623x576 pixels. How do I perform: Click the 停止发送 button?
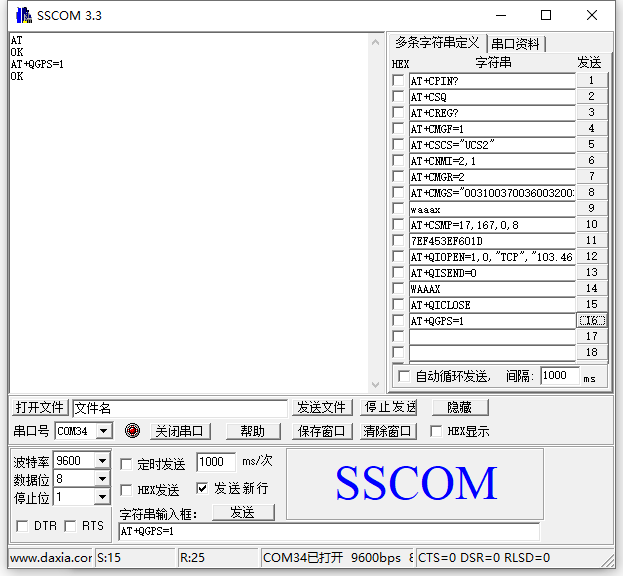tap(388, 408)
